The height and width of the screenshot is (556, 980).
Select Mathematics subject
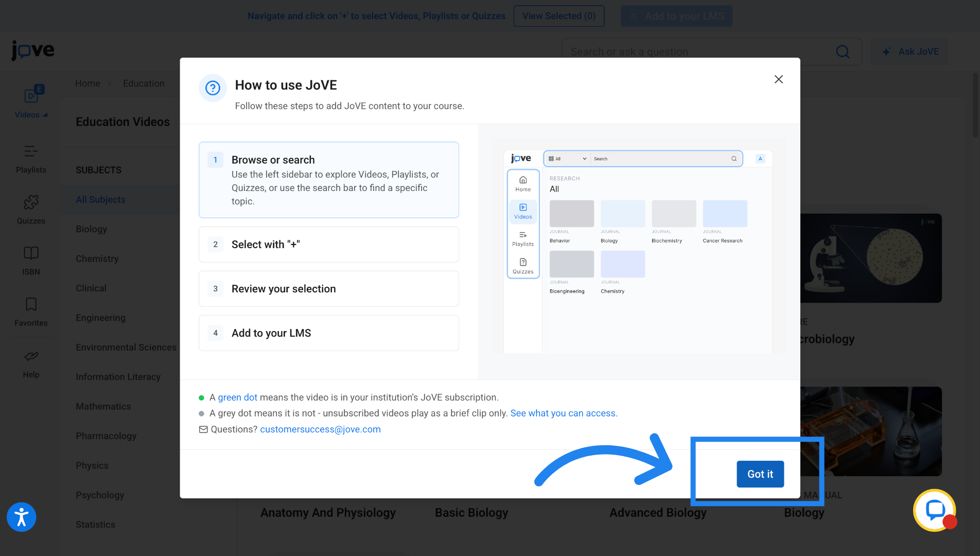tap(103, 406)
